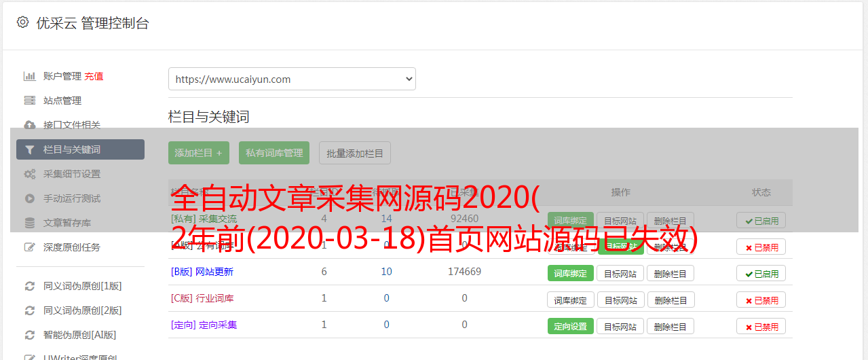Click 删除栏目 in the 采集交流 row
This screenshot has height=360, width=868.
(x=671, y=220)
